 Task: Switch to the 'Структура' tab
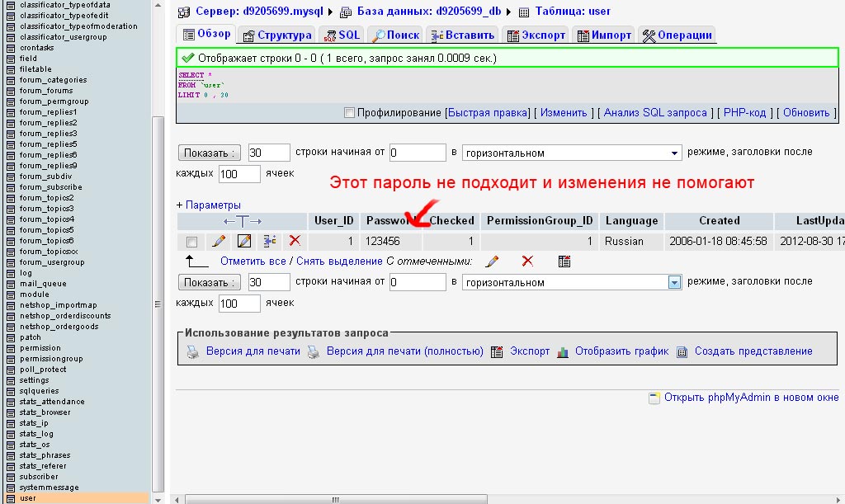[x=277, y=35]
